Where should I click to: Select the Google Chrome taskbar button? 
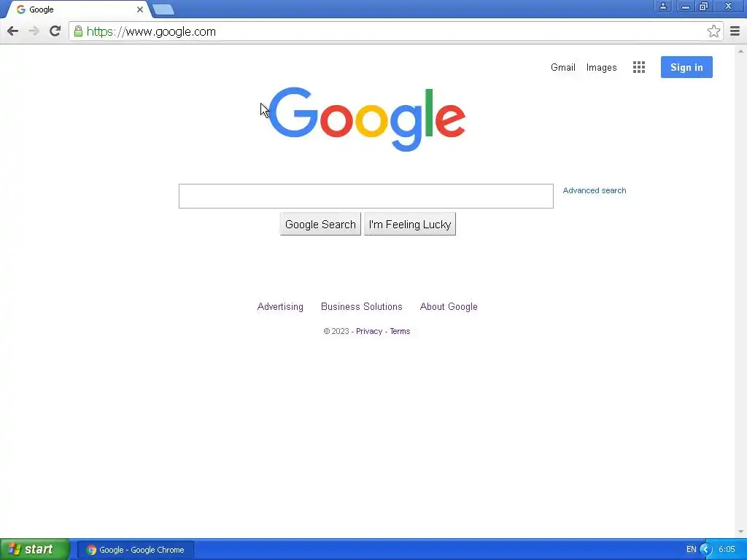coord(135,550)
